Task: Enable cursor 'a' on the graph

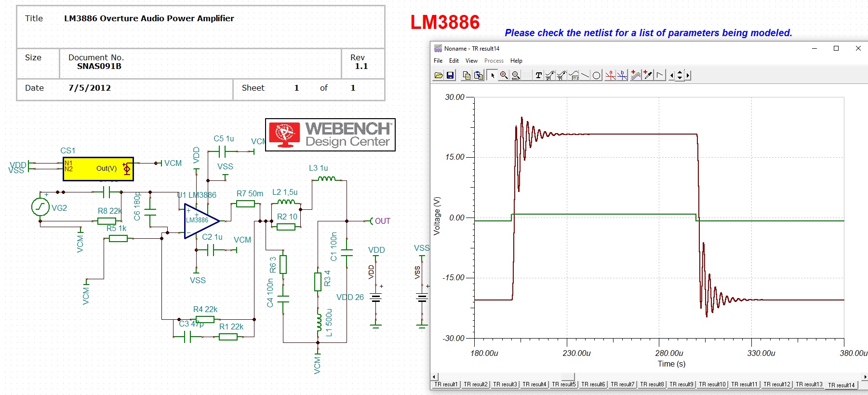Action: (x=611, y=75)
